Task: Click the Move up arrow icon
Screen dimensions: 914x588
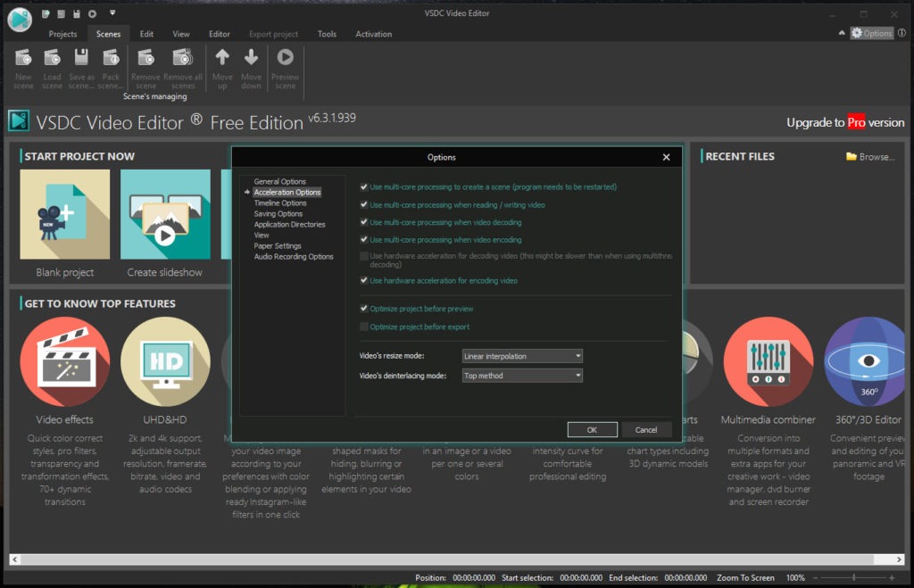Action: pyautogui.click(x=222, y=57)
